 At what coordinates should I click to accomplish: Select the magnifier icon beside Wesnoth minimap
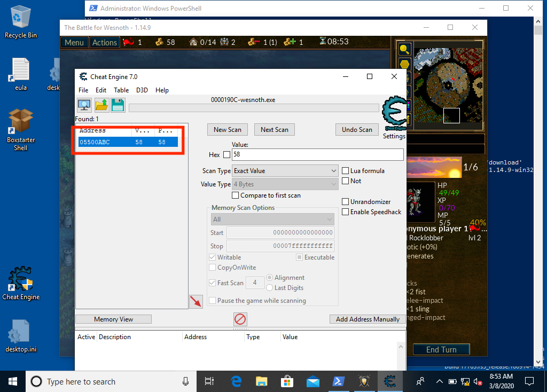404,49
